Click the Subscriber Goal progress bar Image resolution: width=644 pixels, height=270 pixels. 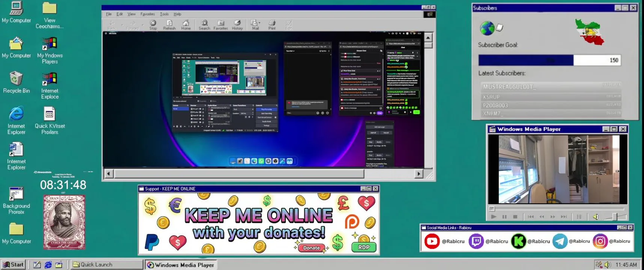[x=549, y=60]
